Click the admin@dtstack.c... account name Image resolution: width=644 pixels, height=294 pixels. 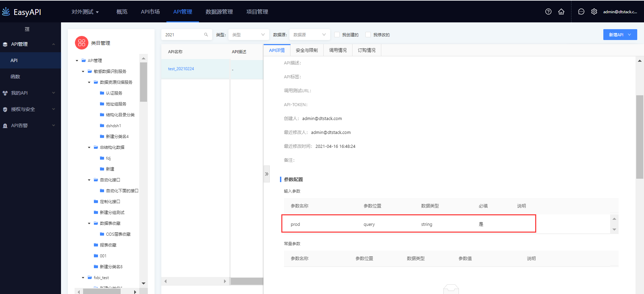[620, 12]
